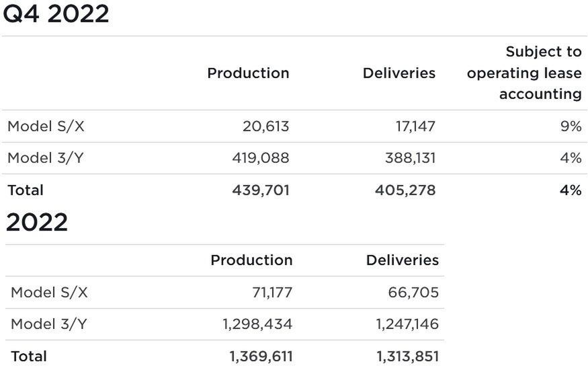Click the 2022 full-year heading

coord(37,223)
